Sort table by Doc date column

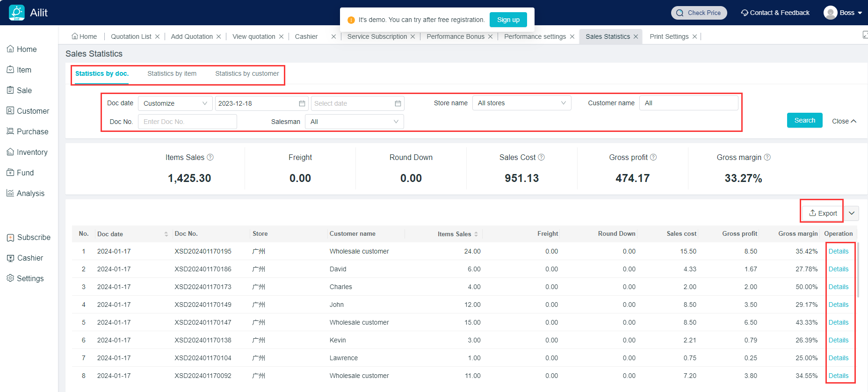point(166,234)
